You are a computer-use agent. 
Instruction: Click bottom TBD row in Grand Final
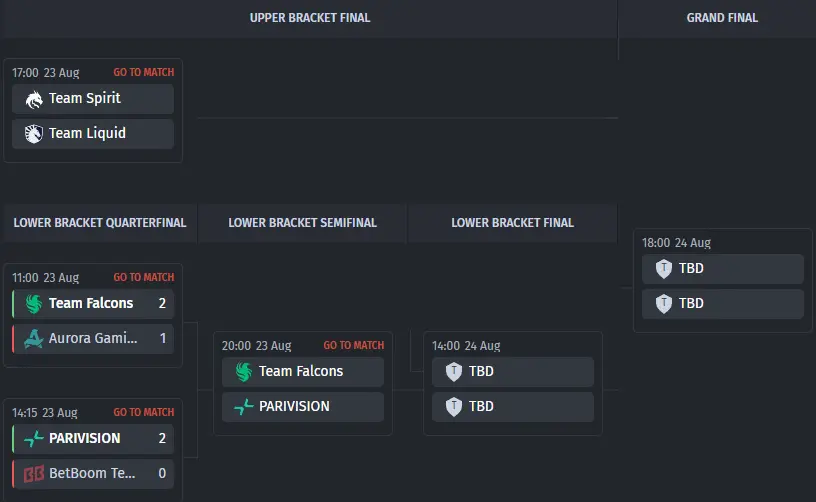point(723,304)
